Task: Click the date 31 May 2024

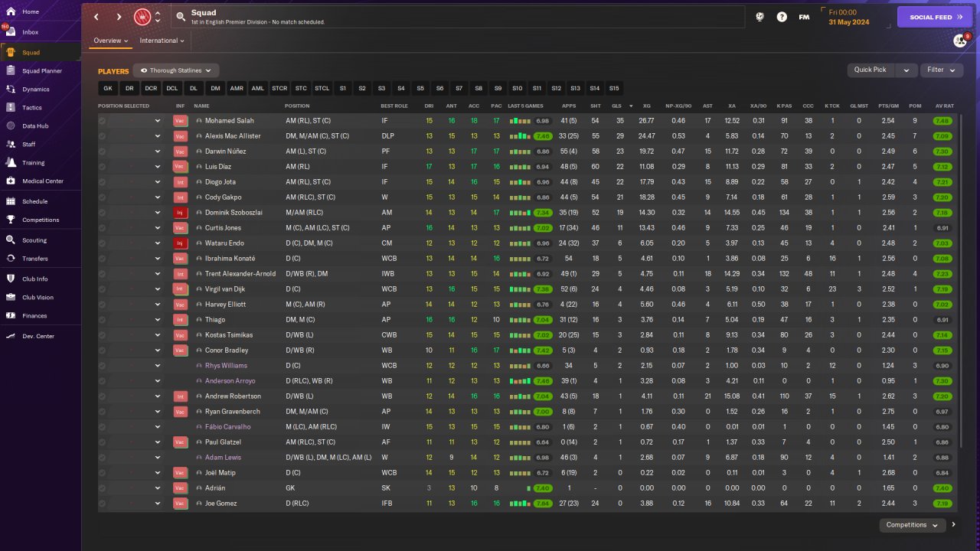Action: coord(851,21)
